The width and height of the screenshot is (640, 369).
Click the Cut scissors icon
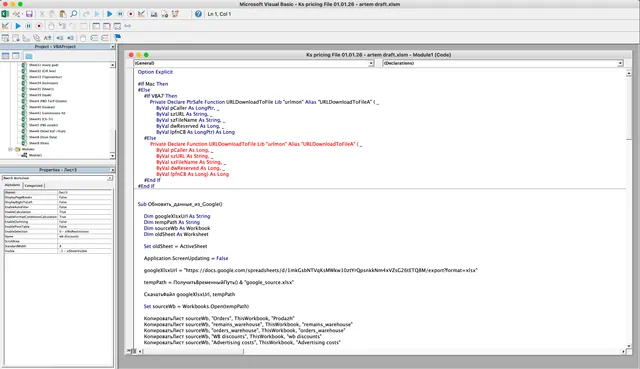(42, 14)
